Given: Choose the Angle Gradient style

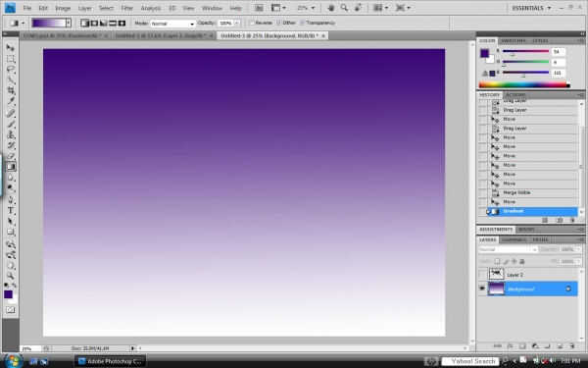Looking at the screenshot, I should point(104,24).
